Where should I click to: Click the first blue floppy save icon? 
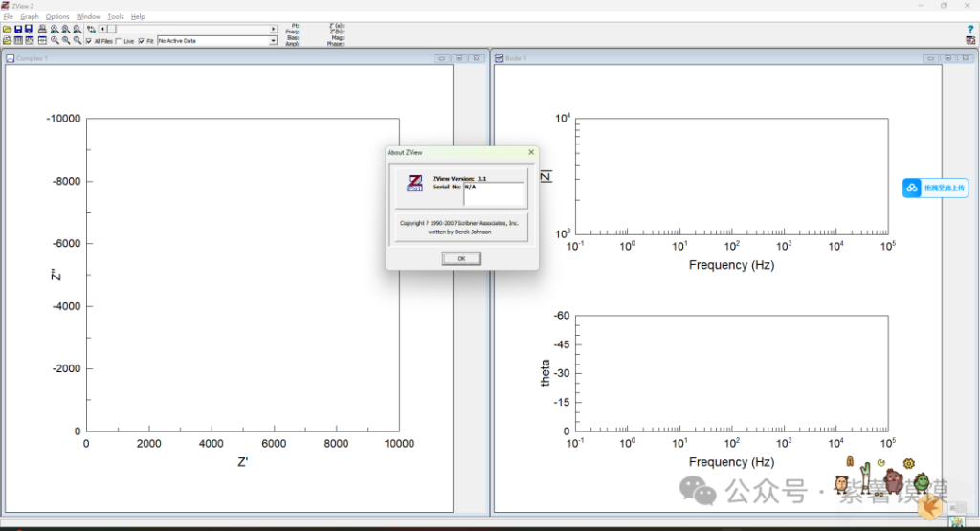tap(18, 30)
